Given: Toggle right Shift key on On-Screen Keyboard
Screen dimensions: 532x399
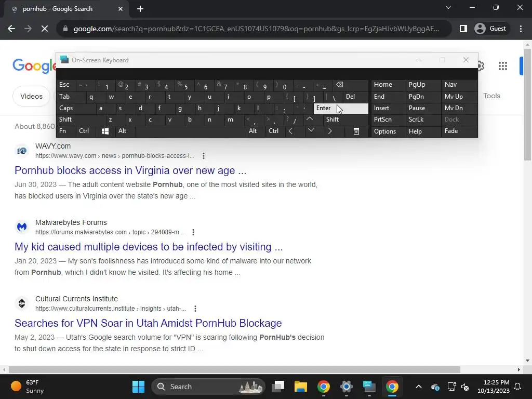Looking at the screenshot, I should click(x=345, y=119).
